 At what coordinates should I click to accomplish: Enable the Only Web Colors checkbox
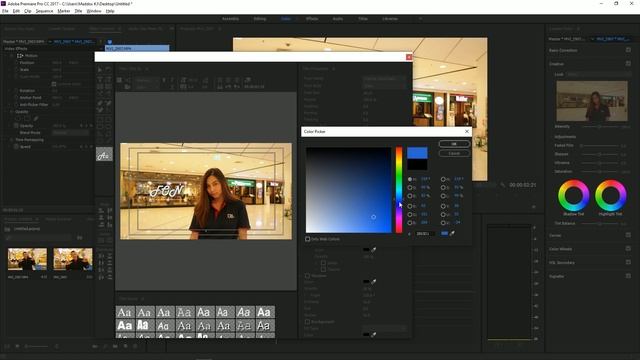point(308,239)
